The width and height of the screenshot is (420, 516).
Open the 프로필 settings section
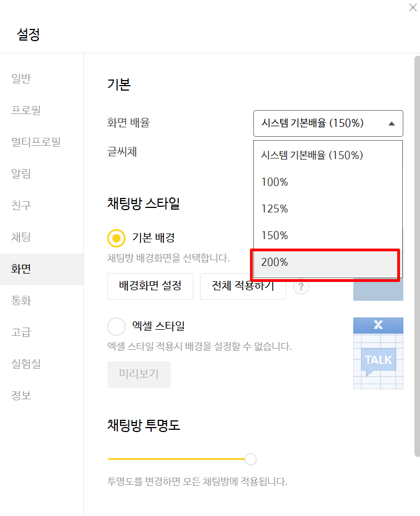pos(42,110)
